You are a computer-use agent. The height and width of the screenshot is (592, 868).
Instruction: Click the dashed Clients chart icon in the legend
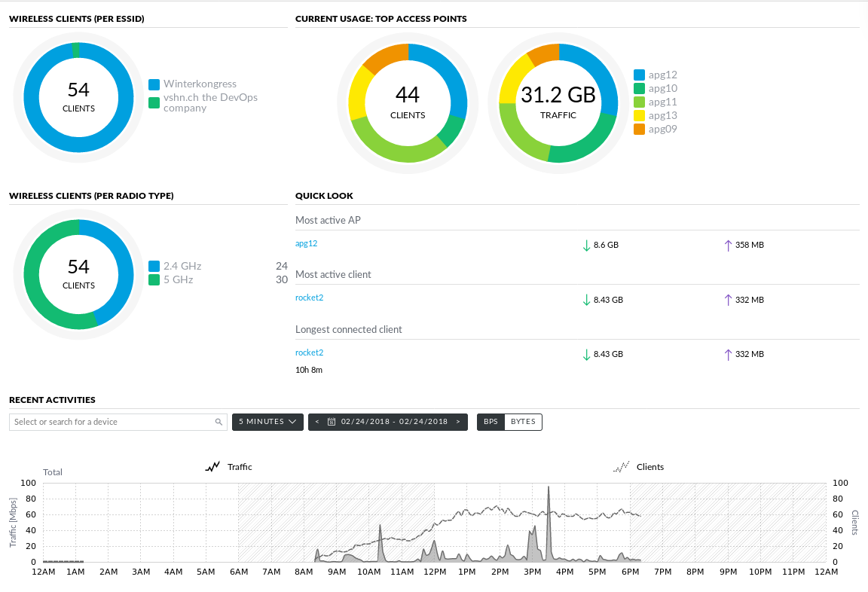coord(620,466)
